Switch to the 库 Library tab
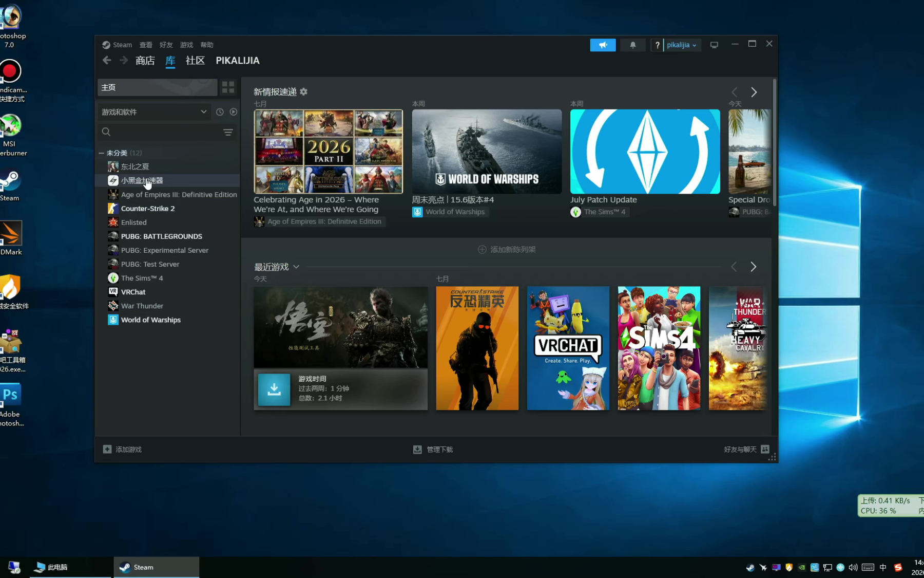 click(x=170, y=61)
